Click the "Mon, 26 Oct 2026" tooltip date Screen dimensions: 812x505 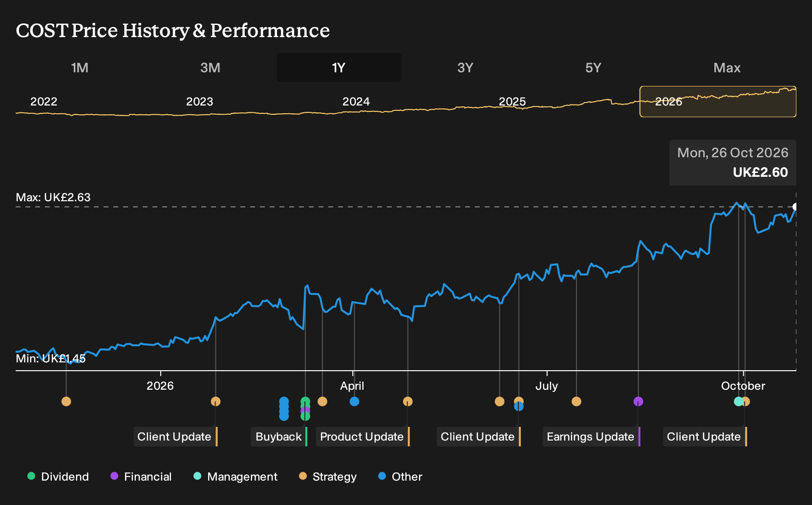(733, 153)
